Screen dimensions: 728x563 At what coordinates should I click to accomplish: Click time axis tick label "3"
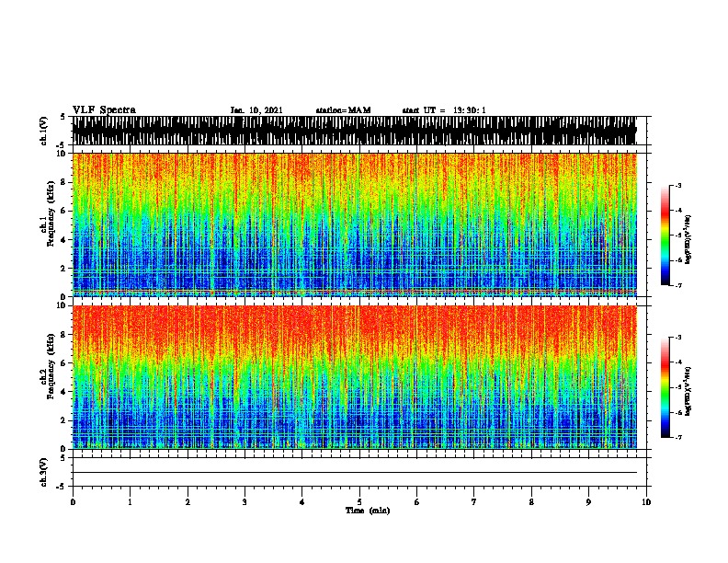coord(245,502)
